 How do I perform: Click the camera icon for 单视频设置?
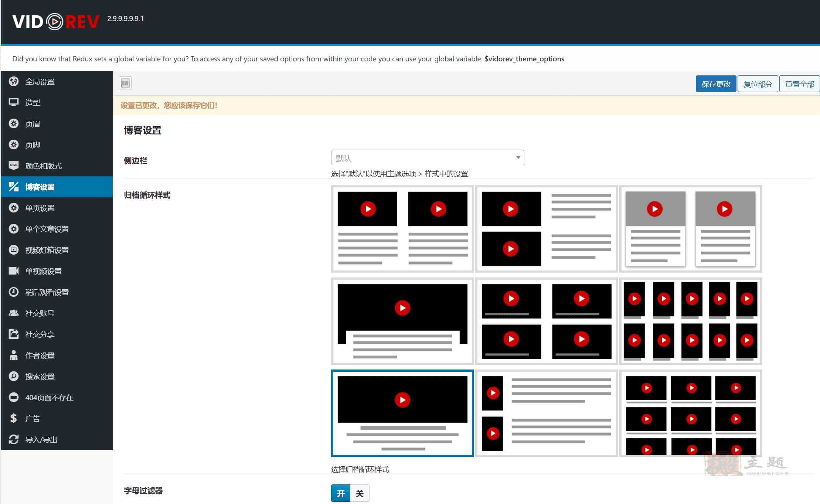coord(14,271)
